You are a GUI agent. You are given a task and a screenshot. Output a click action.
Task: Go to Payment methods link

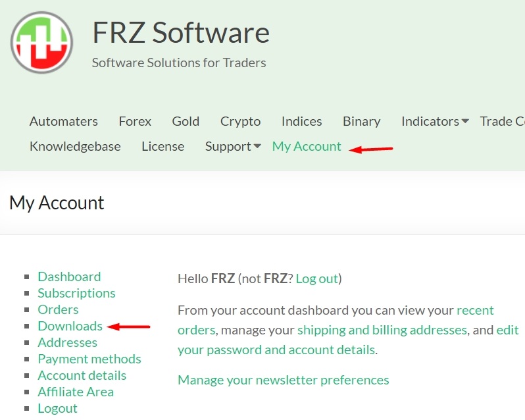89,359
